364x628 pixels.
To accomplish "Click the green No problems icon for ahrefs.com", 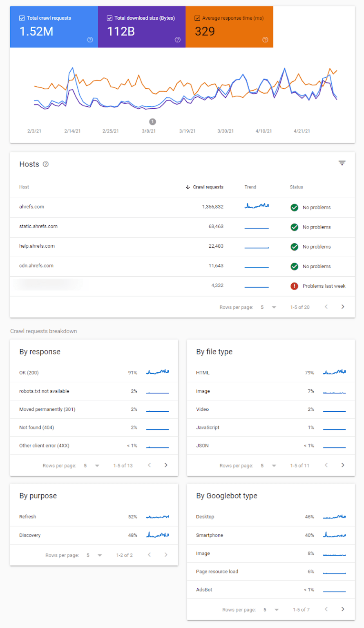I will point(294,207).
